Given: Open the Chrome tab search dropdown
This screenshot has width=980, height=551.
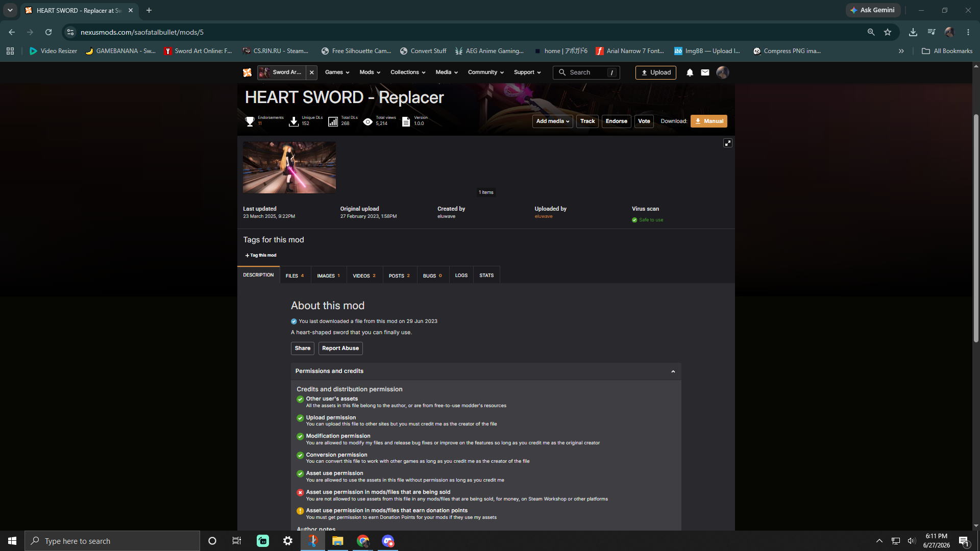Looking at the screenshot, I should [x=10, y=10].
